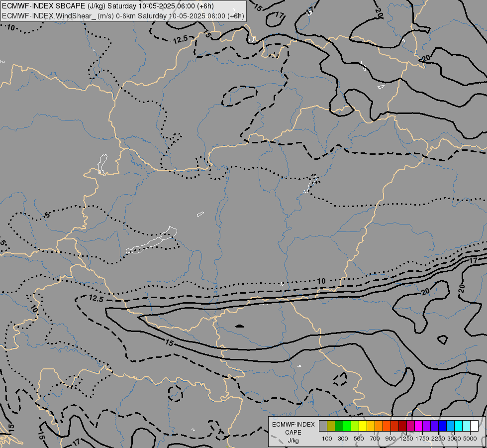This screenshot has height=448, width=487.
Task: Select the pure yellow legend swatch
Action: [363, 426]
